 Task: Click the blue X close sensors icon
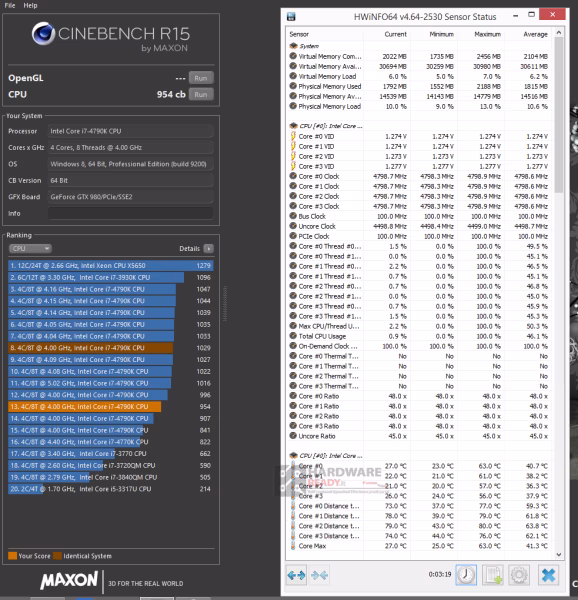(x=548, y=575)
